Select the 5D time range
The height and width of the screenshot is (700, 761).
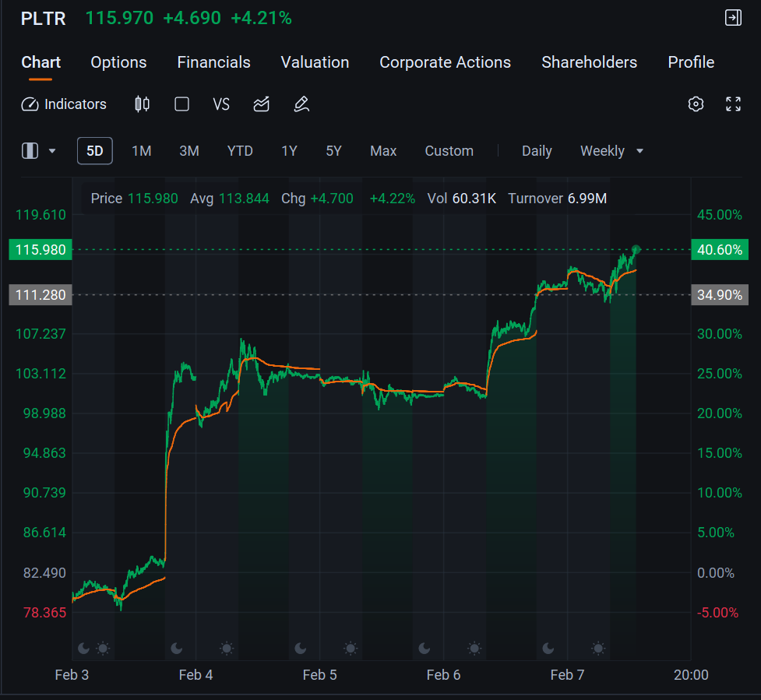tap(95, 151)
